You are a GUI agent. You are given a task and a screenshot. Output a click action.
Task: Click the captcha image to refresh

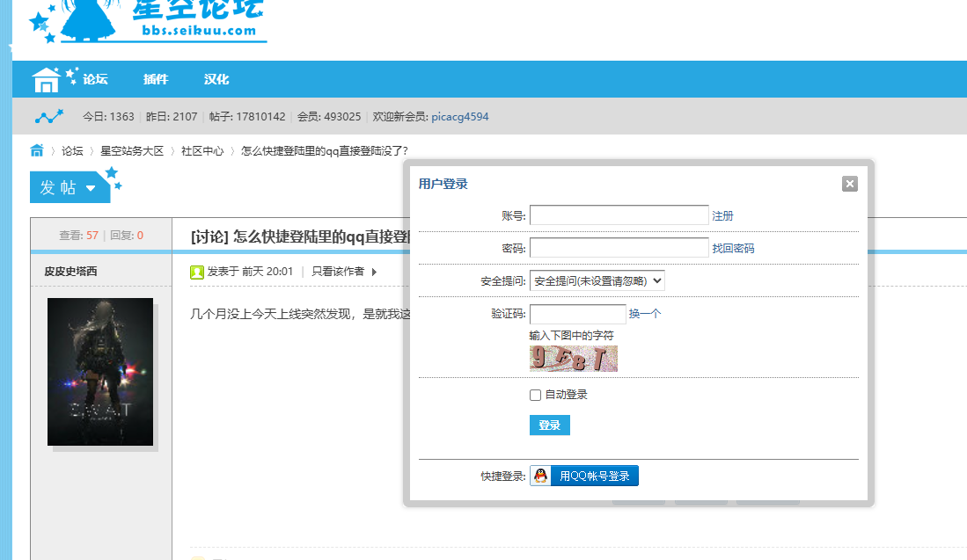point(573,358)
